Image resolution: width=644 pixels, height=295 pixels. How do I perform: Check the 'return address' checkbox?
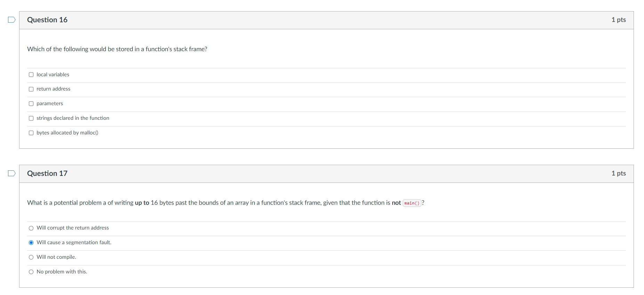(31, 89)
